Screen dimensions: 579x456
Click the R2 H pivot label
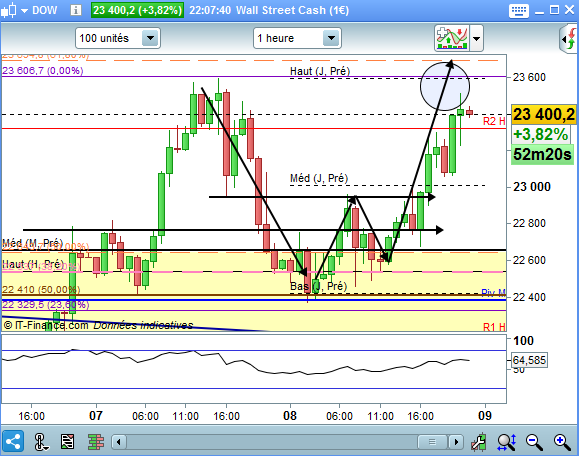494,121
